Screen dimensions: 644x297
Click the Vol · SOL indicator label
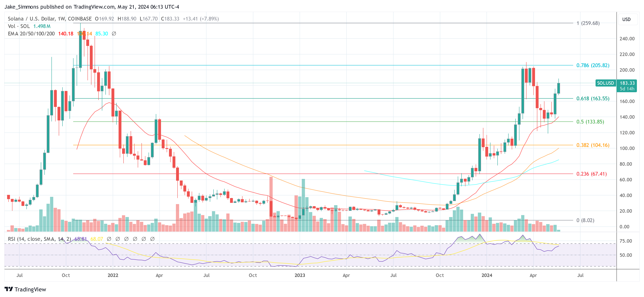19,26
